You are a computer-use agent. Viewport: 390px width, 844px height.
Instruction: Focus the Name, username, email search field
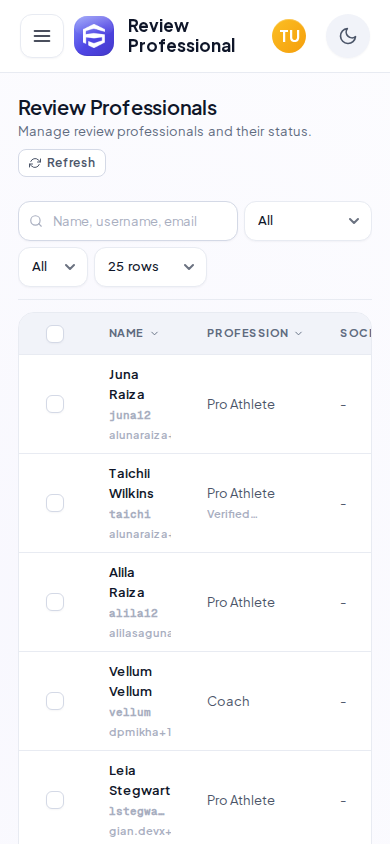[x=128, y=221]
